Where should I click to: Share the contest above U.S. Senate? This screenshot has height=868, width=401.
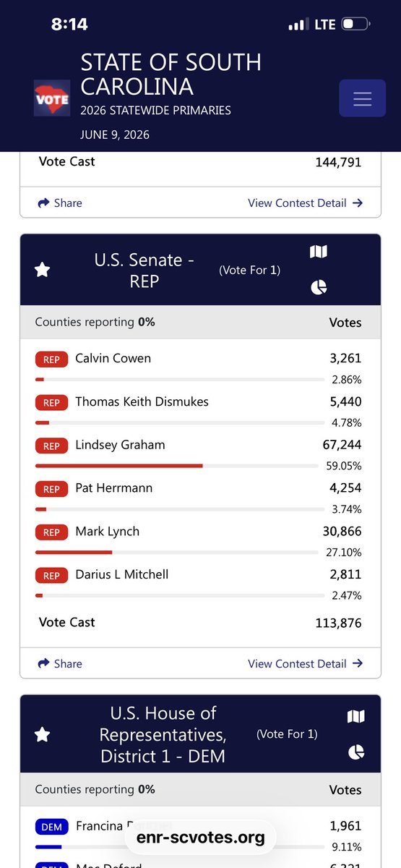point(60,203)
